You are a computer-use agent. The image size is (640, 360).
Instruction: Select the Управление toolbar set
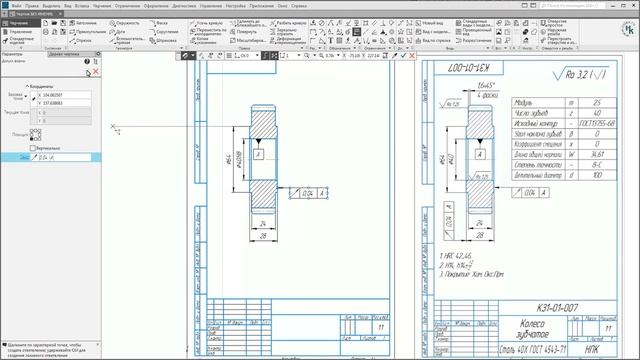point(20,31)
